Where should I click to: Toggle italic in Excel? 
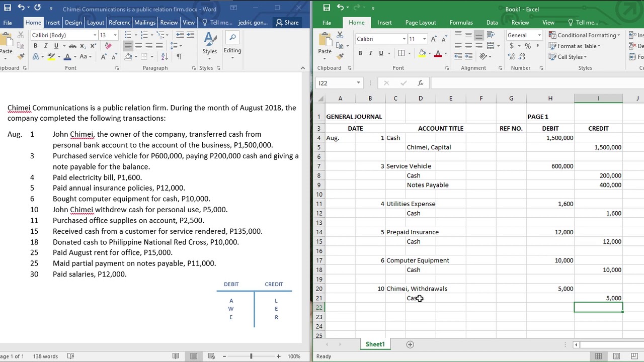click(x=370, y=53)
